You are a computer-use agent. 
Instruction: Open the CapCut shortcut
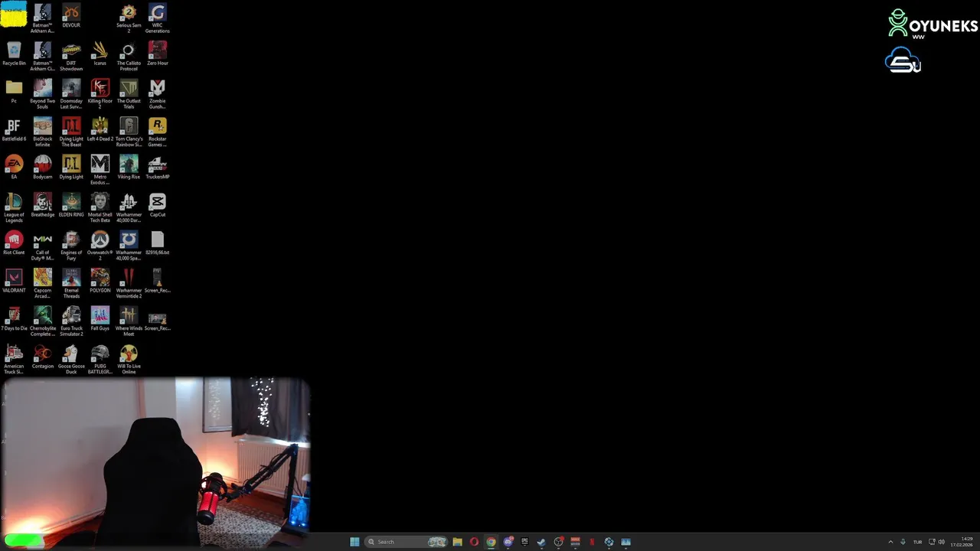tap(157, 205)
